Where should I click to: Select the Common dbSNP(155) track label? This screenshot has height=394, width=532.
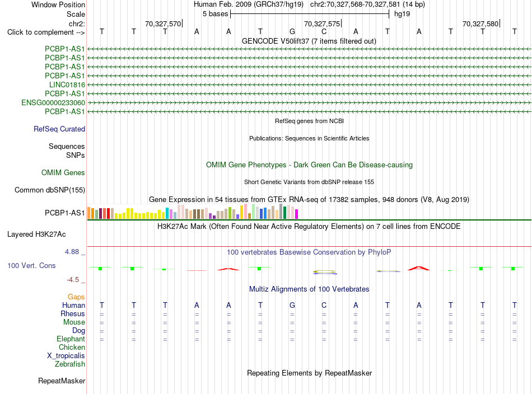click(50, 190)
